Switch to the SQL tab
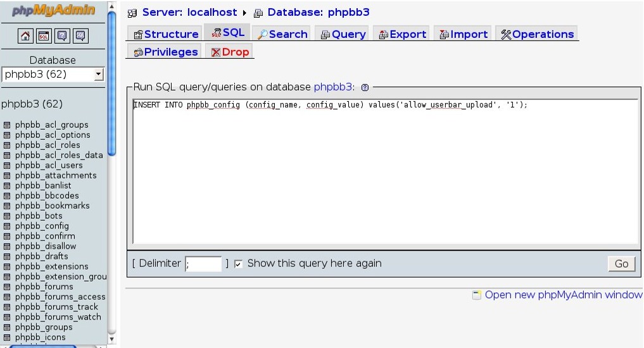 coord(228,32)
